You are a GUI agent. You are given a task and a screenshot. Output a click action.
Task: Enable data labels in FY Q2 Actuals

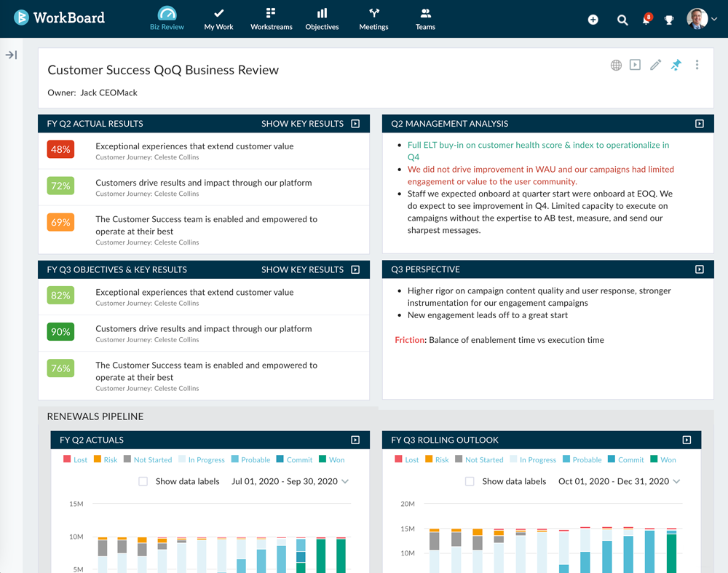pyautogui.click(x=143, y=481)
